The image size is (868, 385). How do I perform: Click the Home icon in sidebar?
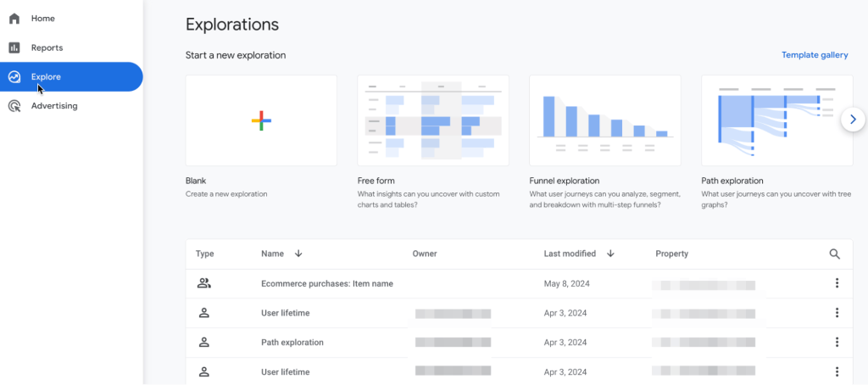tap(14, 19)
